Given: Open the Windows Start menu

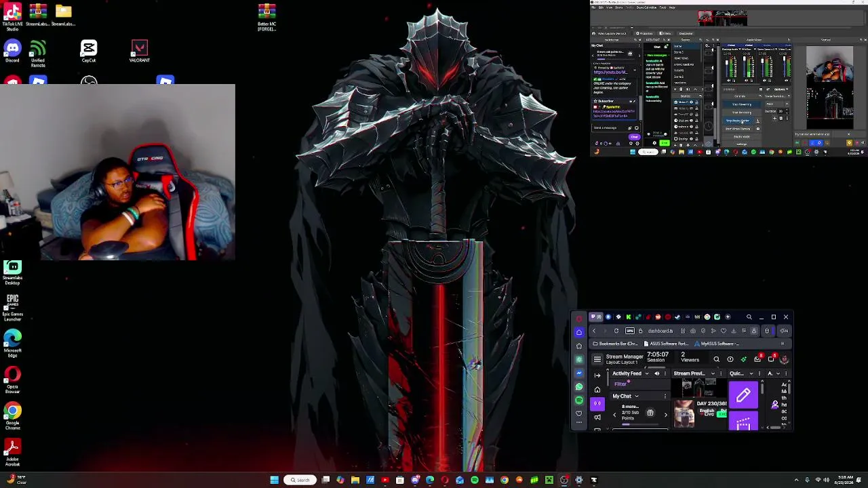Looking at the screenshot, I should (x=274, y=480).
